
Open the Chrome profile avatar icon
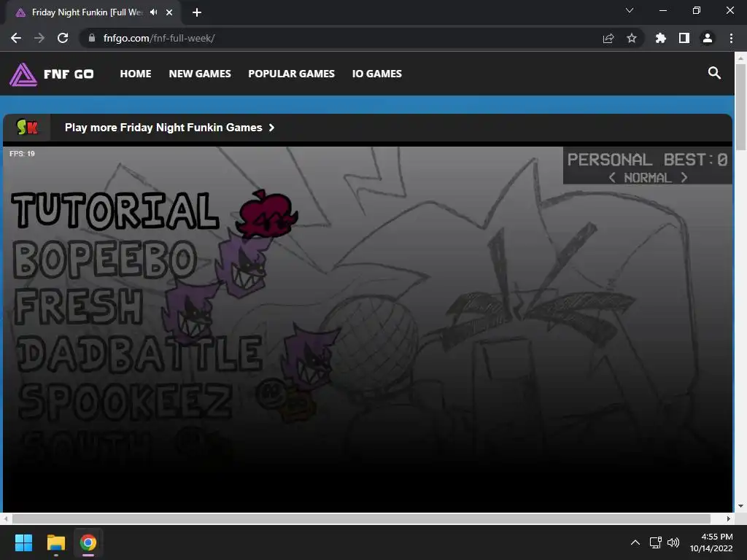(708, 38)
